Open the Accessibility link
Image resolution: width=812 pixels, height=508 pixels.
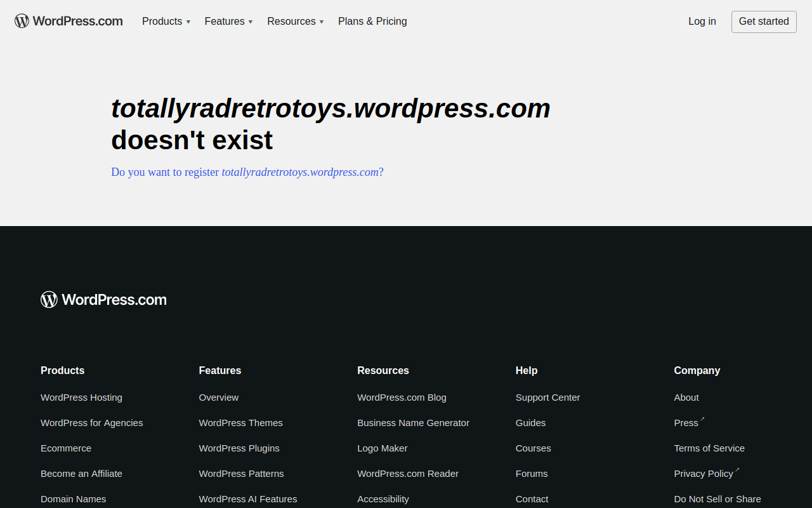pyautogui.click(x=383, y=499)
